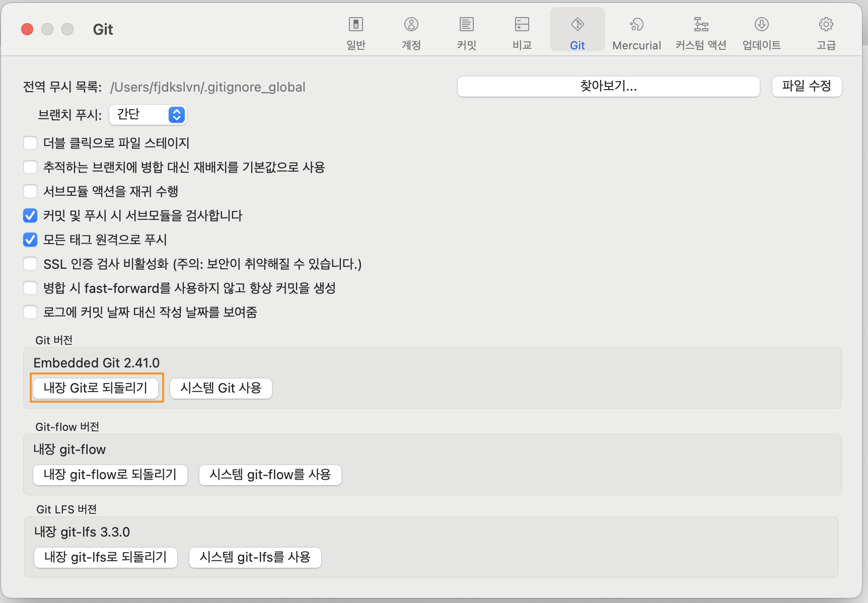
Task: Enable always create commit instead of fast-forward
Action: pos(30,288)
